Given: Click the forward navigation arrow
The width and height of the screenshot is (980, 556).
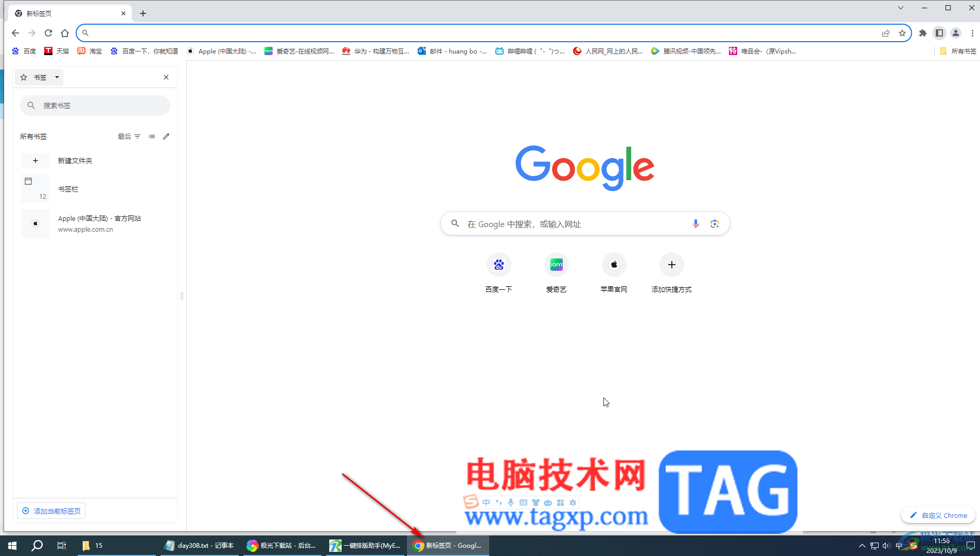Looking at the screenshot, I should point(32,33).
